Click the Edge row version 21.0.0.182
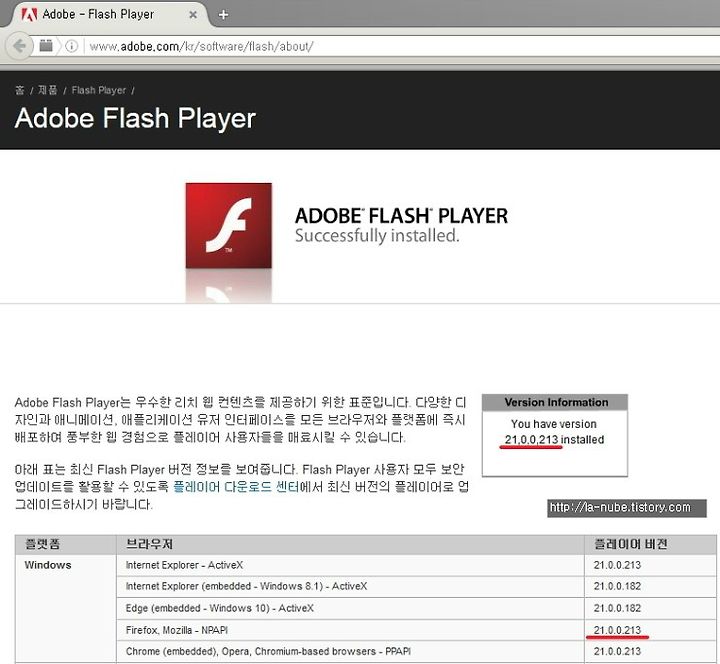The width and height of the screenshot is (720, 664). 617,608
